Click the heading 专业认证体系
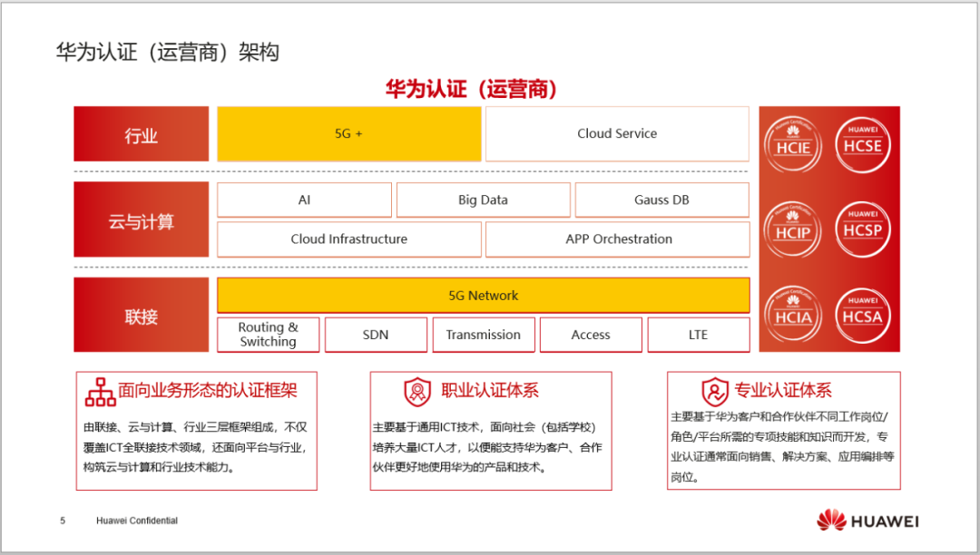 [x=783, y=391]
